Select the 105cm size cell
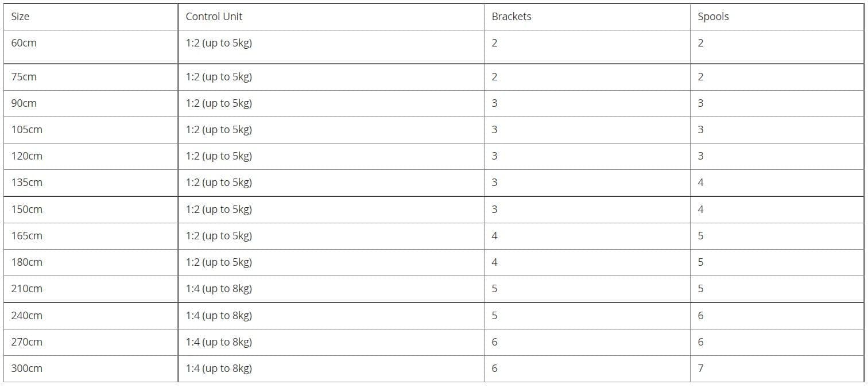This screenshot has width=868, height=388. (26, 130)
